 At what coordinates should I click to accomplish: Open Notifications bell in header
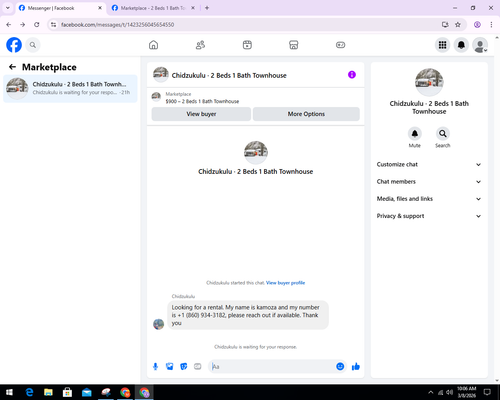tap(461, 45)
